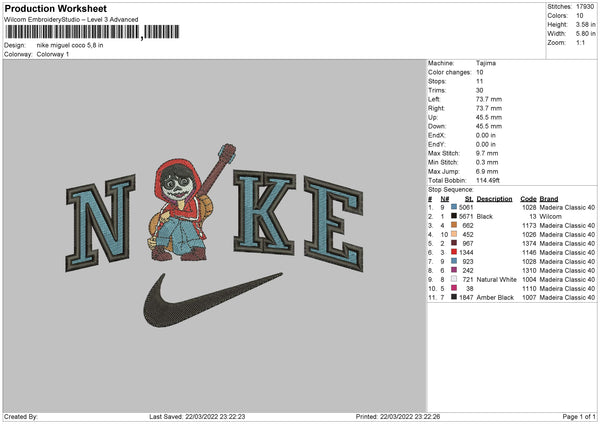Click the black Nike swoosh in the preview
Image resolution: width=600 pixels, height=424 pixels.
point(212,300)
